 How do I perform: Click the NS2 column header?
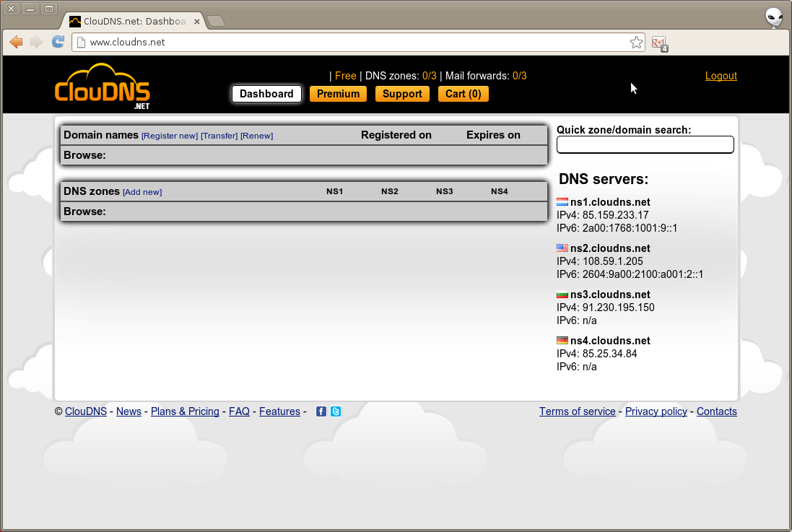(x=389, y=191)
